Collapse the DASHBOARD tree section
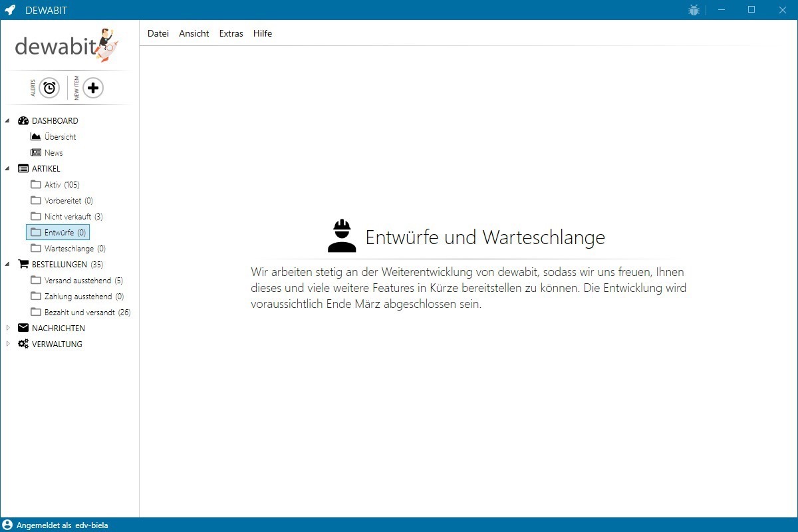The image size is (798, 532). point(7,121)
